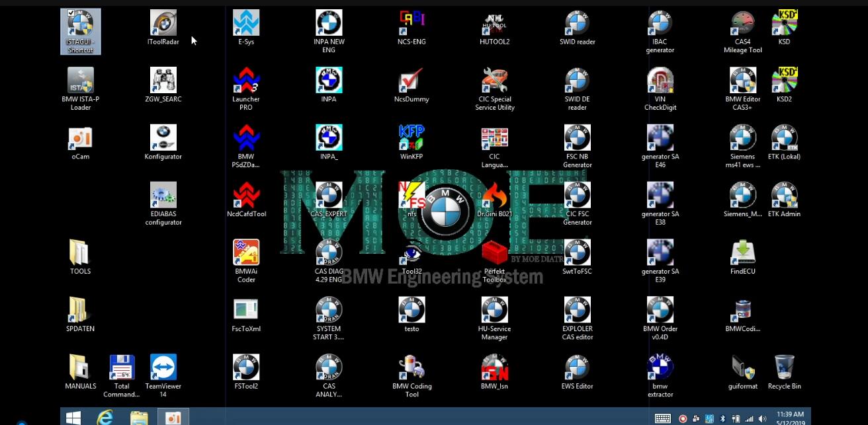Select the INPA NEW ENG icon
Screen dimensions: 868x425
(329, 24)
